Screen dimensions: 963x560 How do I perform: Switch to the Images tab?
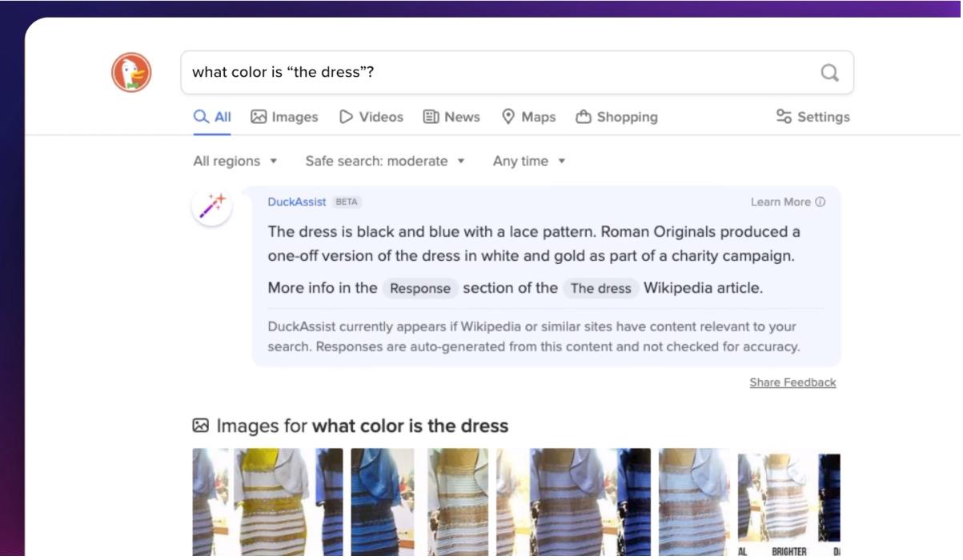(284, 117)
